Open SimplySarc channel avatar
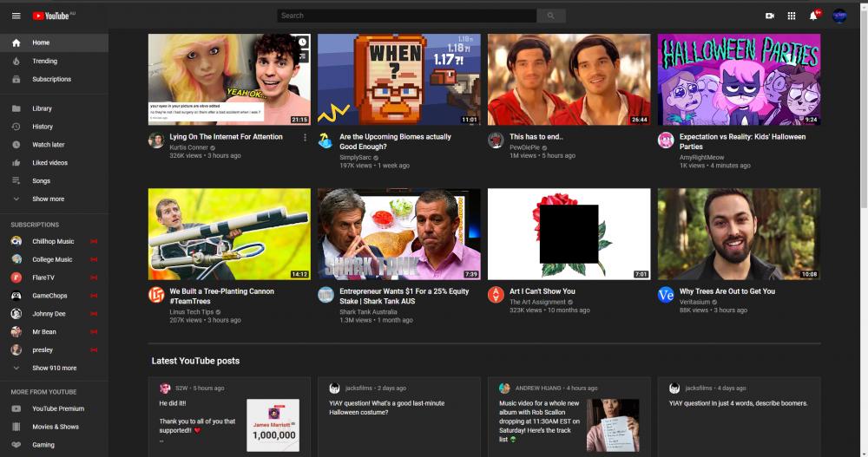The image size is (868, 457). (x=325, y=140)
